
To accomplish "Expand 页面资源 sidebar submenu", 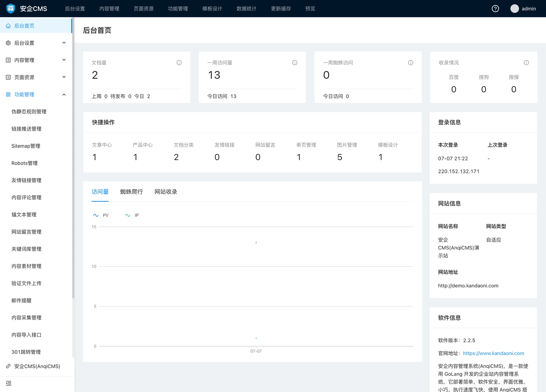I will (x=36, y=77).
